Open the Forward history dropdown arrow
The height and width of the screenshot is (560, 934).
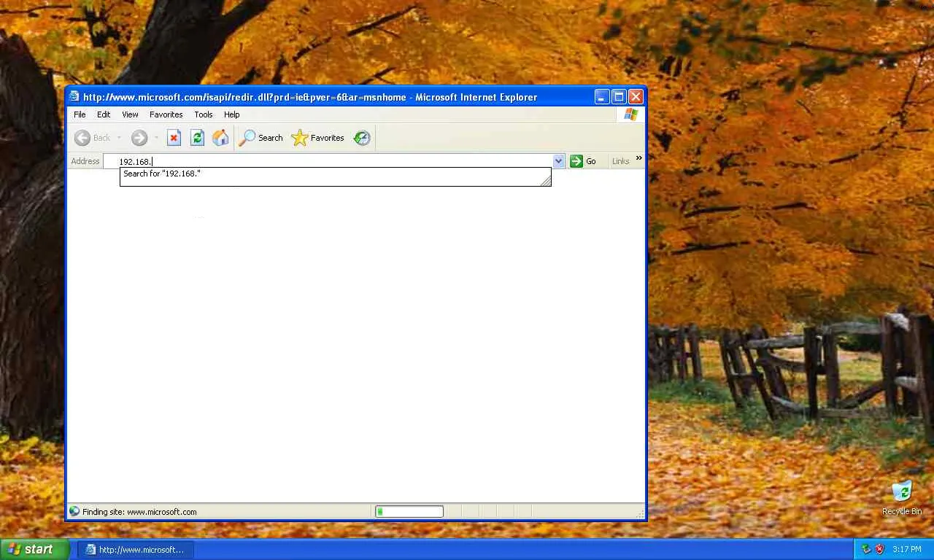[155, 138]
